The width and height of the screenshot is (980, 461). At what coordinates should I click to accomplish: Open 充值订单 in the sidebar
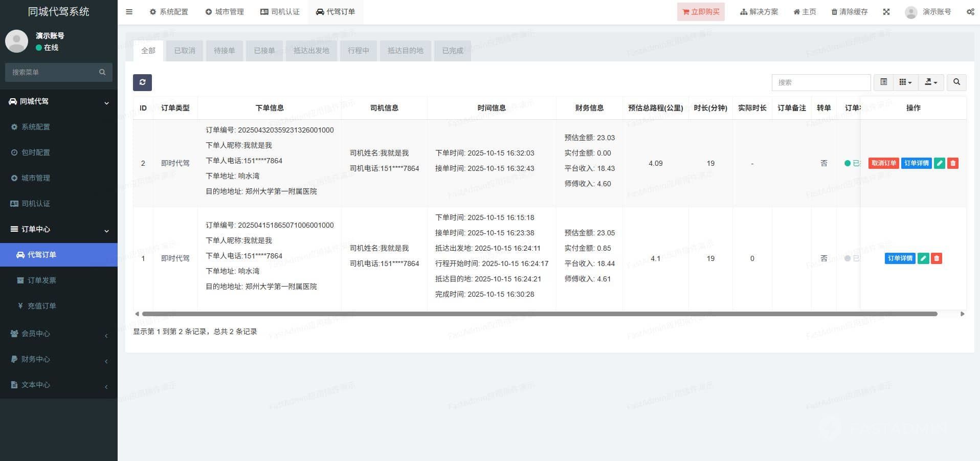pyautogui.click(x=59, y=306)
